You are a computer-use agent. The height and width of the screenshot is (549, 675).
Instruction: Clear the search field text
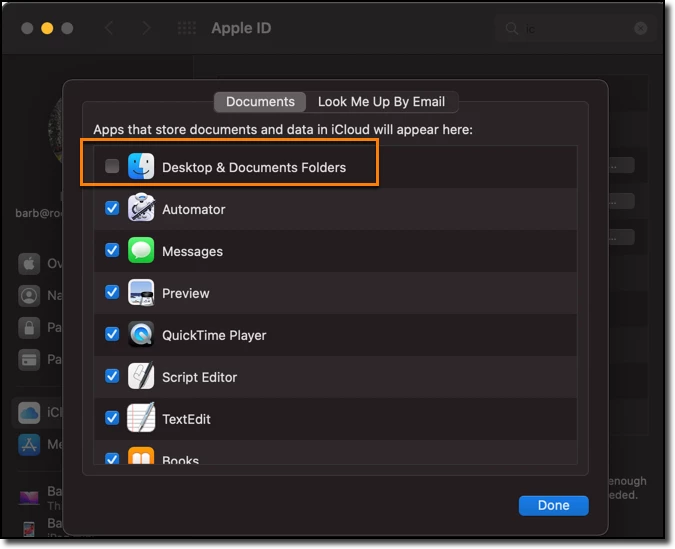[x=641, y=29]
